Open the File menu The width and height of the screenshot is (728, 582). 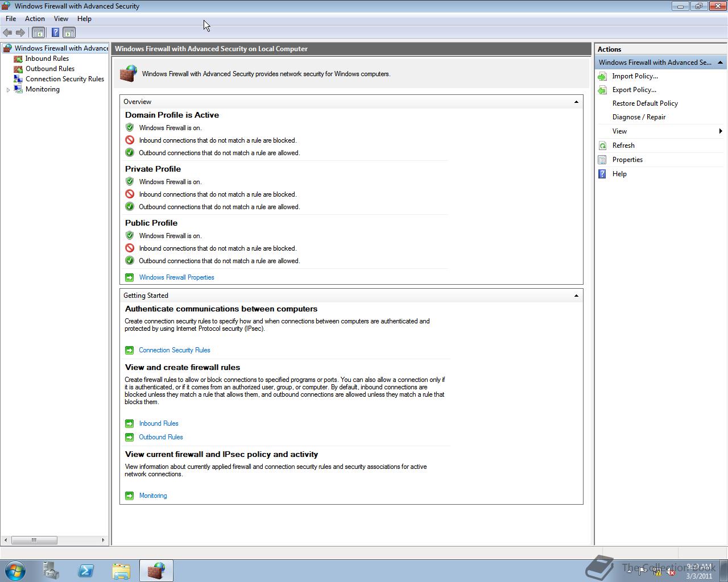click(x=11, y=19)
